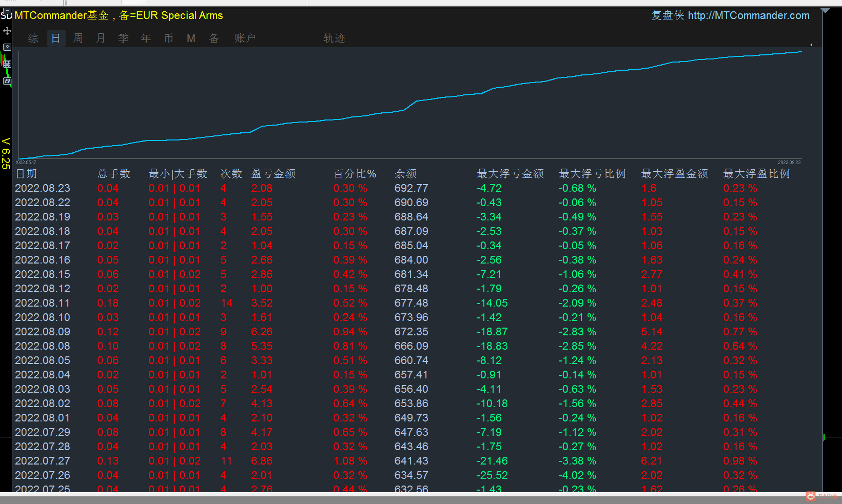Click date 2022.07.29
Image resolution: width=842 pixels, height=504 pixels.
click(x=43, y=432)
